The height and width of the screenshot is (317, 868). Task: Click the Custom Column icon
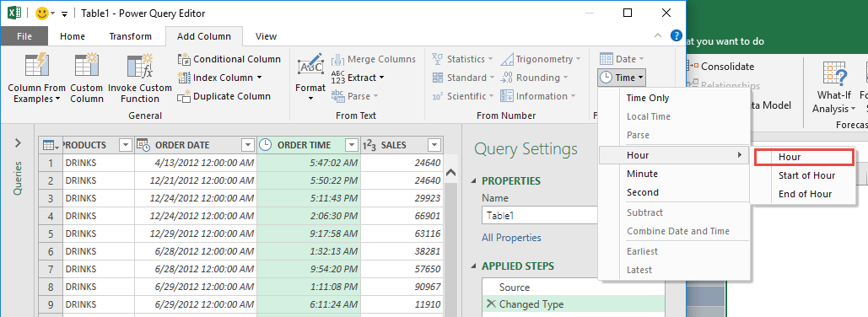tap(86, 66)
